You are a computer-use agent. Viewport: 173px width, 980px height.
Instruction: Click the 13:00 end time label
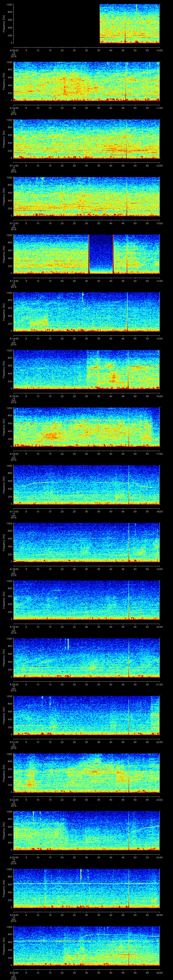[160, 223]
